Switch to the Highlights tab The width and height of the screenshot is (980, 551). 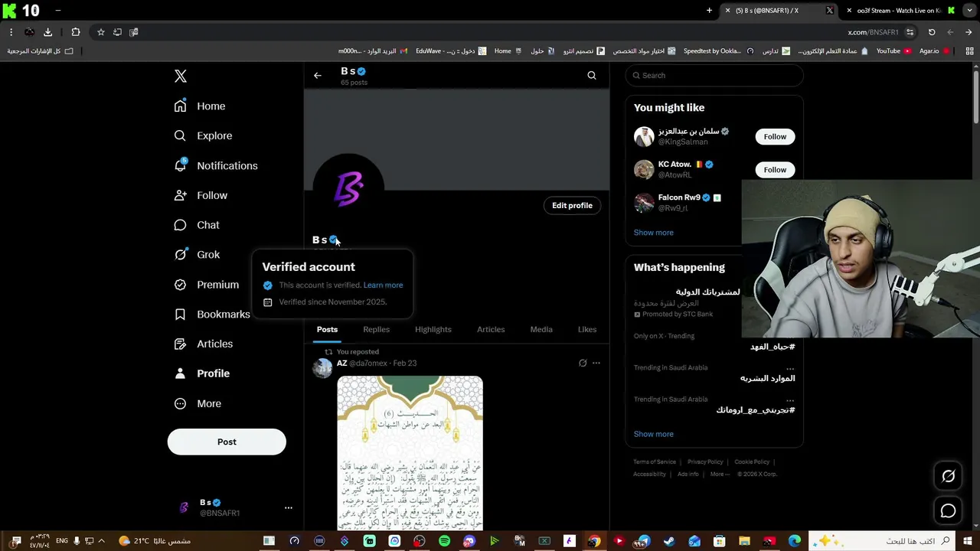[433, 330]
